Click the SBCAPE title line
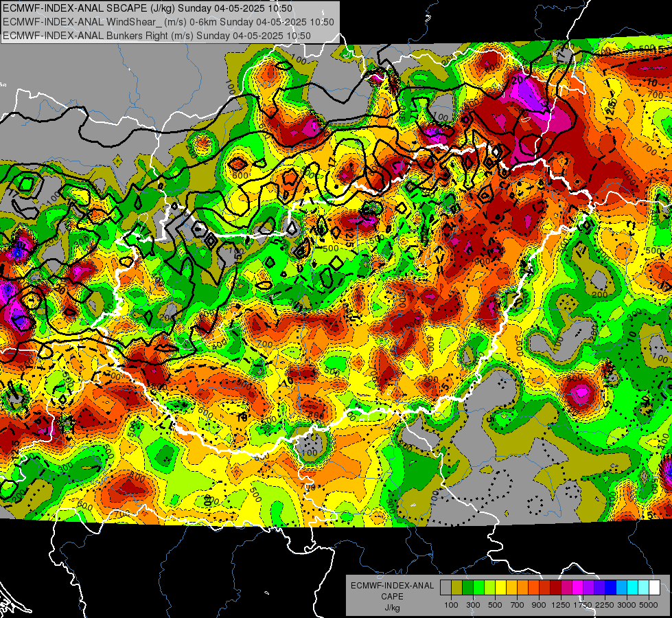The image size is (672, 618). [x=148, y=8]
